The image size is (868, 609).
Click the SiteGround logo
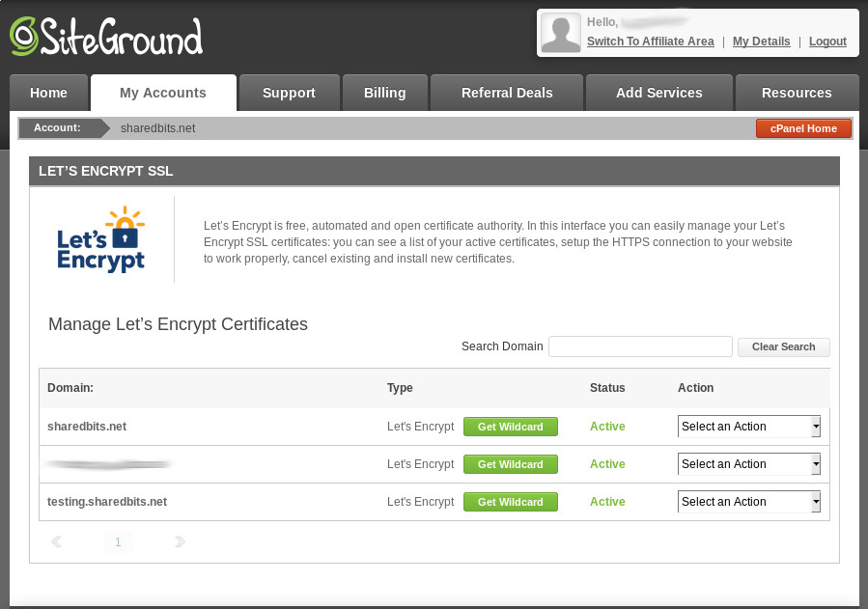coord(106,37)
